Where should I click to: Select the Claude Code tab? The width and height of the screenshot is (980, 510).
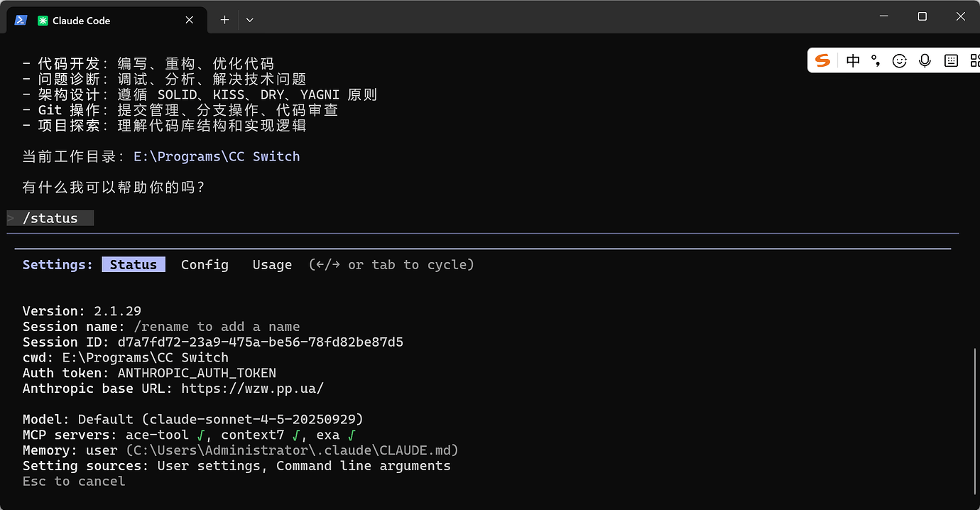point(107,20)
